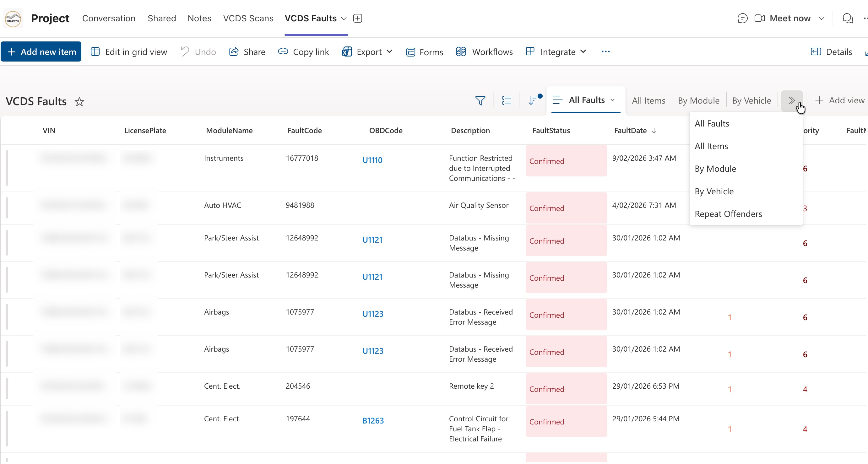Click Edit in grid view
Viewport: 868px width, 464px height.
pos(129,52)
